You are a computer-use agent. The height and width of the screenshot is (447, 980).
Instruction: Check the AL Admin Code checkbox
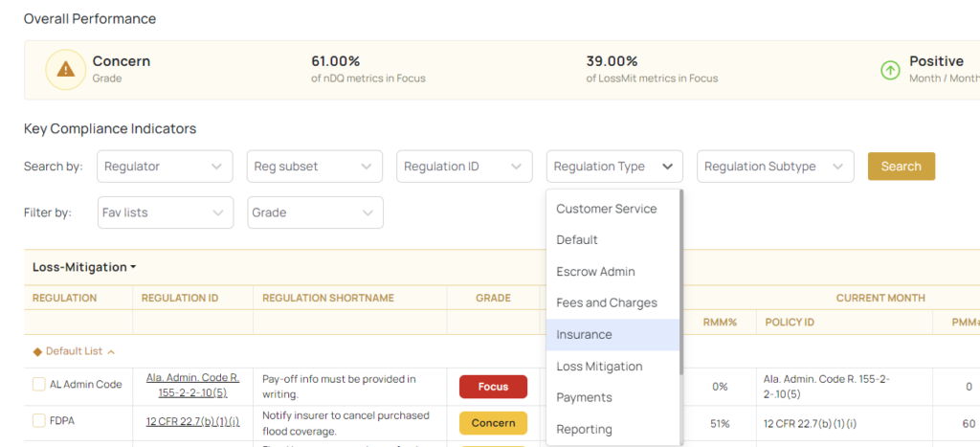pyautogui.click(x=39, y=385)
